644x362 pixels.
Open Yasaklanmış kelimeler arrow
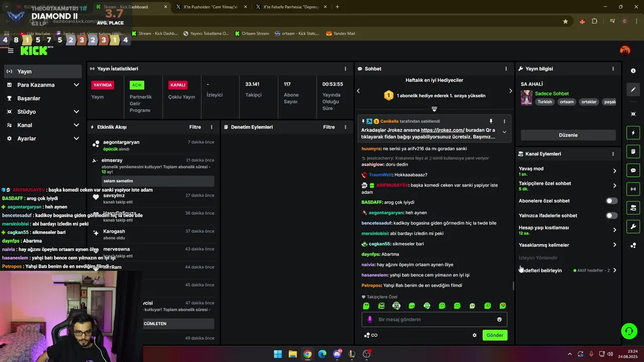click(x=614, y=245)
